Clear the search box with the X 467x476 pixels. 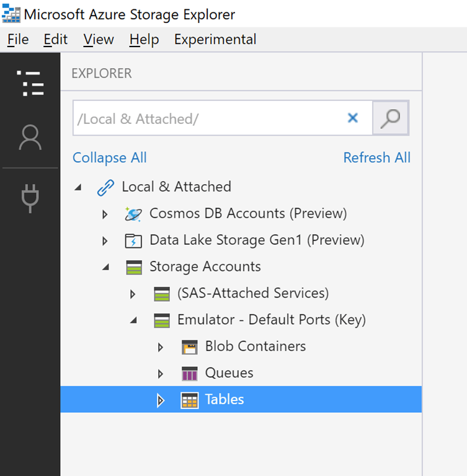coord(353,118)
